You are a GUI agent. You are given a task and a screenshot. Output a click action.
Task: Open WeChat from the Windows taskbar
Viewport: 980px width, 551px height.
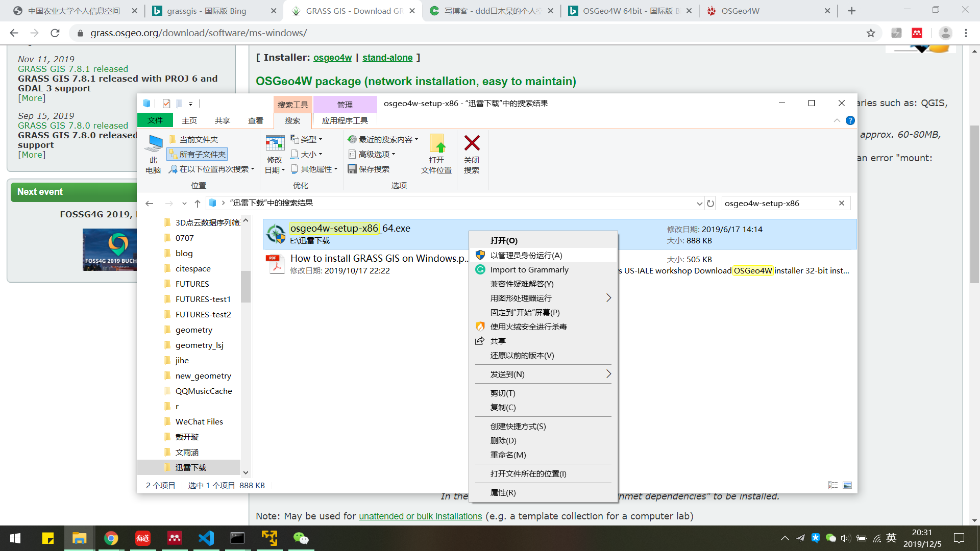coord(301,538)
